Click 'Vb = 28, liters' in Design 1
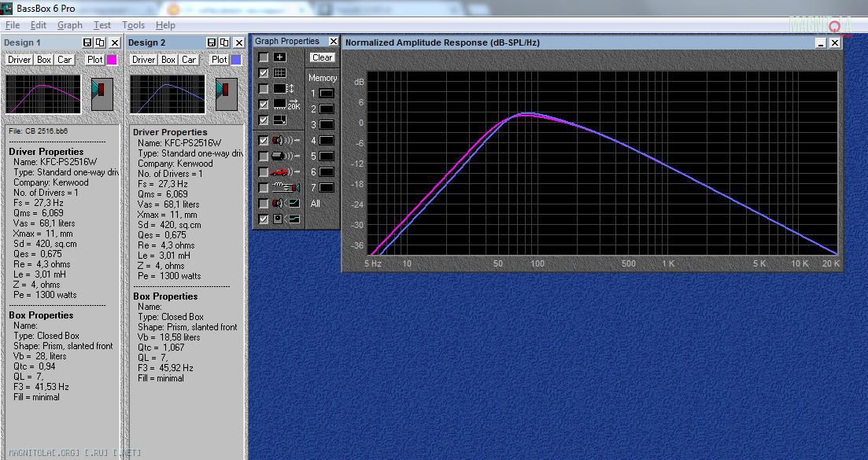This screenshot has width=868, height=460. (x=39, y=356)
